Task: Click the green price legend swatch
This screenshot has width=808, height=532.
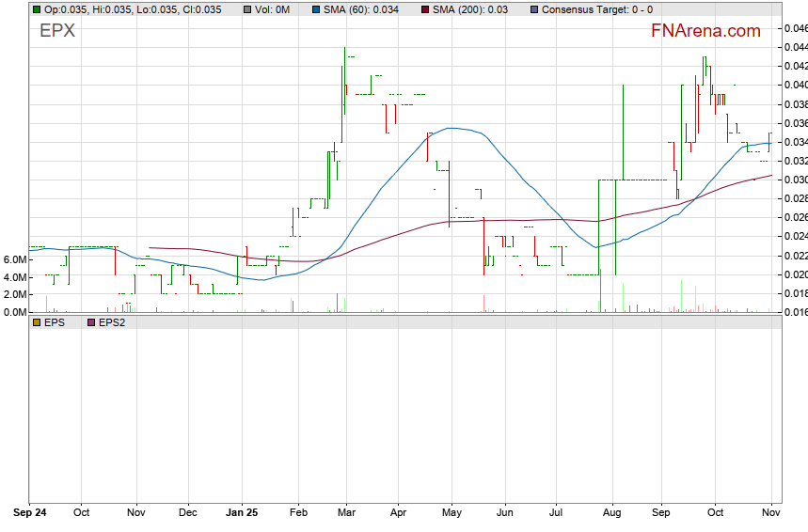Action: coord(36,9)
